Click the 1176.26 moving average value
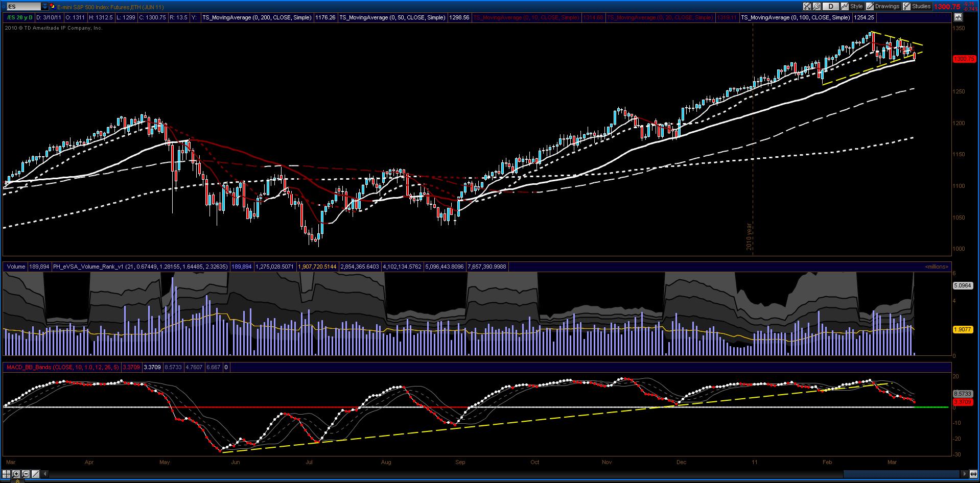The height and width of the screenshot is (483, 980). [x=325, y=17]
